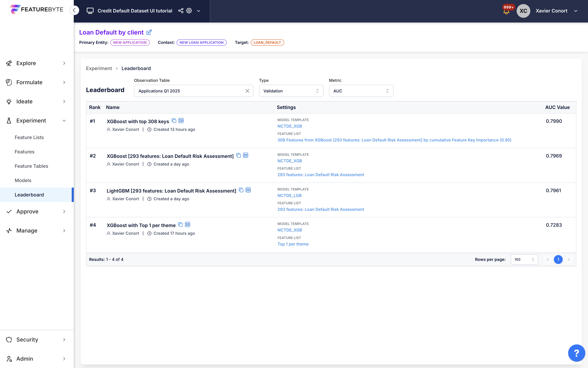This screenshot has width=588, height=368.
Task: Open the Type dropdown showing Validation
Action: [291, 91]
